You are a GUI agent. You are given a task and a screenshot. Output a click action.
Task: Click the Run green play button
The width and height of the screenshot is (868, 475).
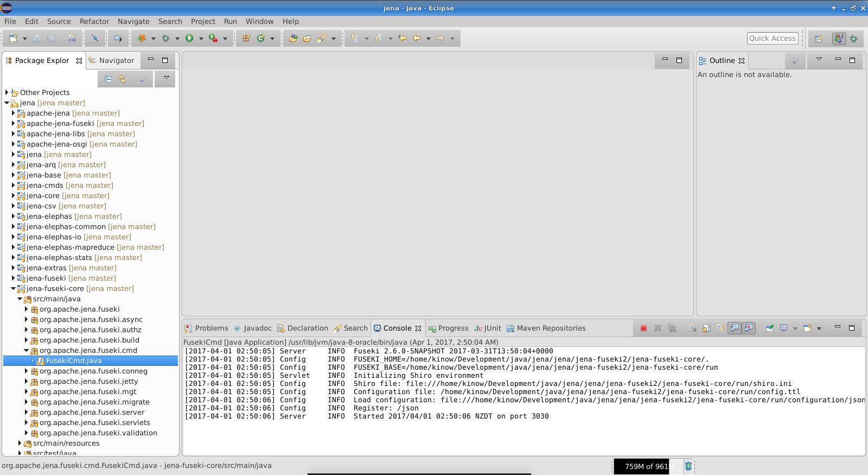[x=189, y=39]
